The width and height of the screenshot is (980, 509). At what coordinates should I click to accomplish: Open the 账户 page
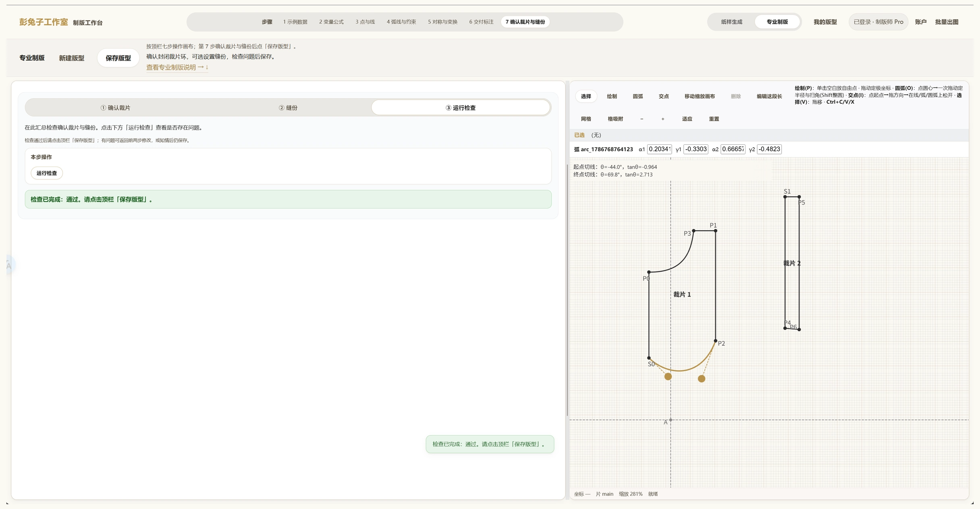(x=920, y=22)
